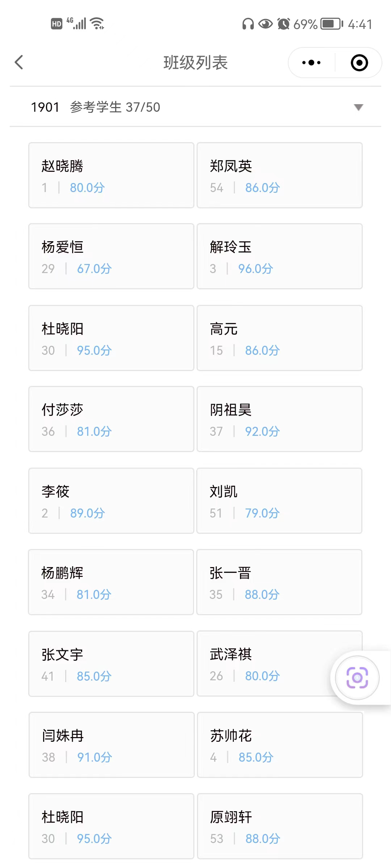Open 解玲玉 score card
391x868 pixels.
coord(279,256)
